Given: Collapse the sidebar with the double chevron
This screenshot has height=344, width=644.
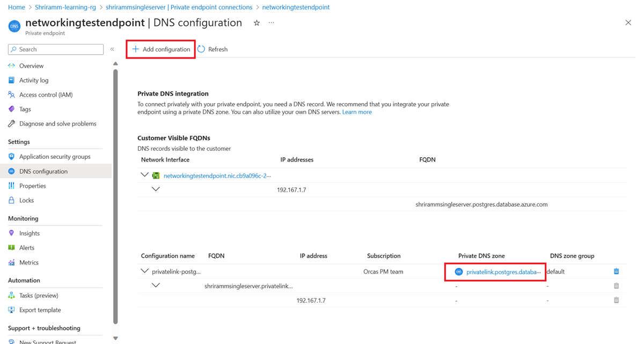Looking at the screenshot, I should click(112, 49).
